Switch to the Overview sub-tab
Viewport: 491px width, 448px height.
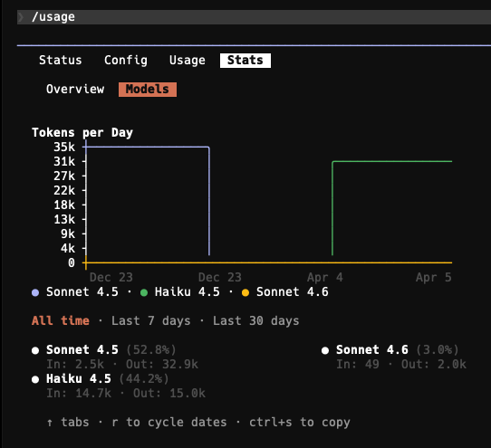coord(75,90)
